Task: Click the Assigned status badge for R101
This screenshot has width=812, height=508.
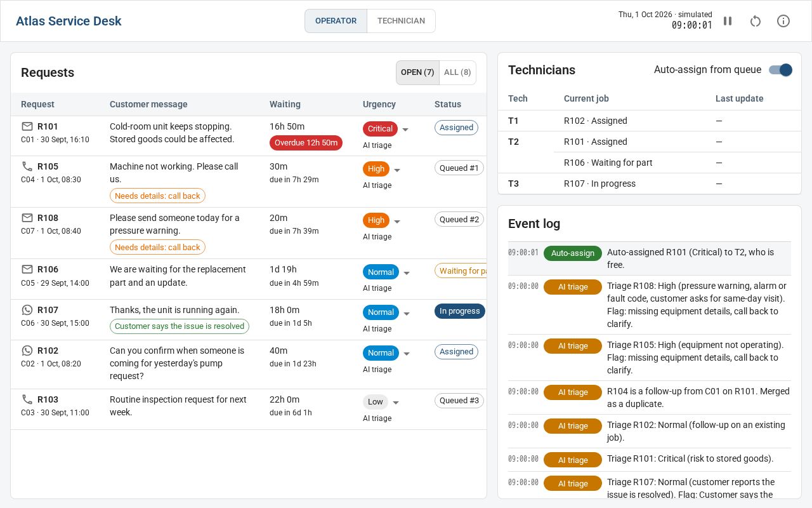Action: [456, 128]
